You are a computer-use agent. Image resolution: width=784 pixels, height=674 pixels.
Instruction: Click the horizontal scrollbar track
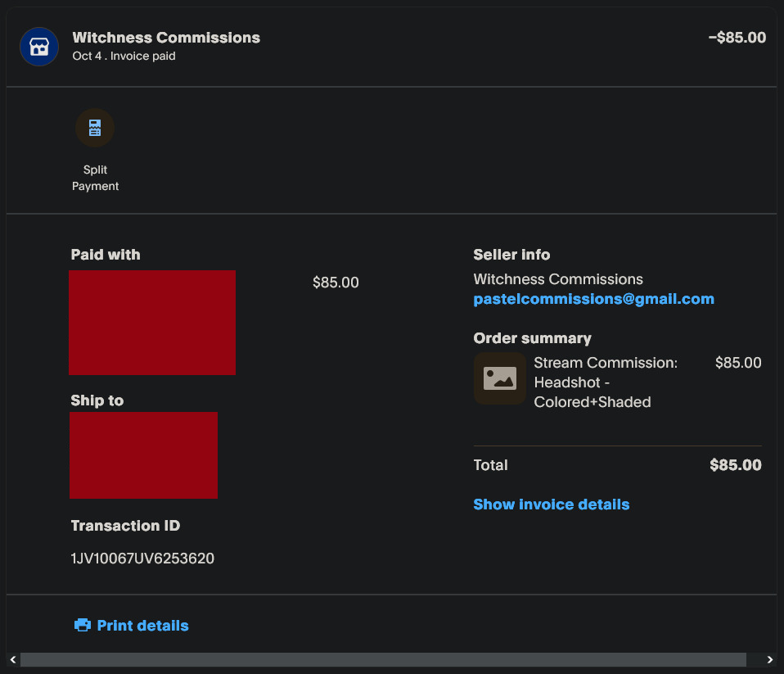tap(383, 659)
